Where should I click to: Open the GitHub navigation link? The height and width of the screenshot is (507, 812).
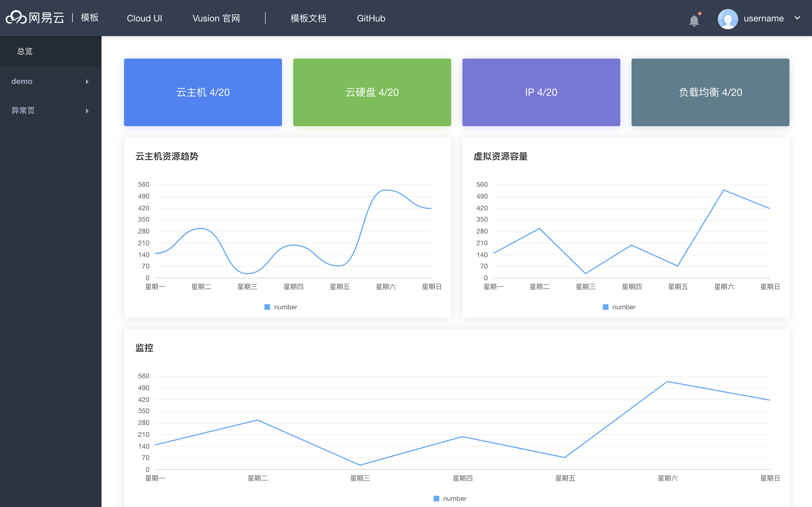tap(371, 18)
